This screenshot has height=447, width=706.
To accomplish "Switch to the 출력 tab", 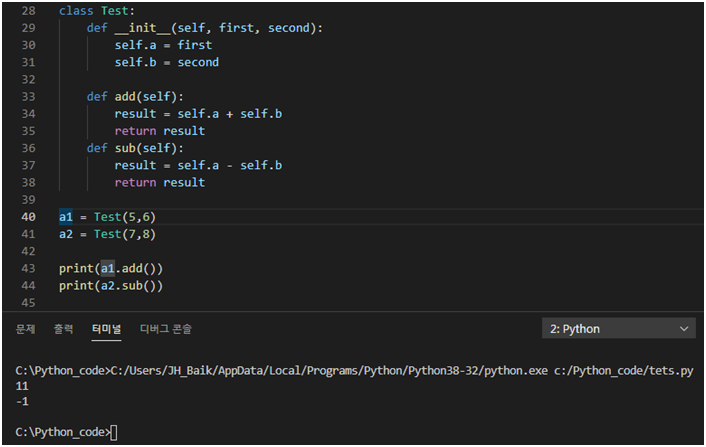I will click(x=63, y=329).
